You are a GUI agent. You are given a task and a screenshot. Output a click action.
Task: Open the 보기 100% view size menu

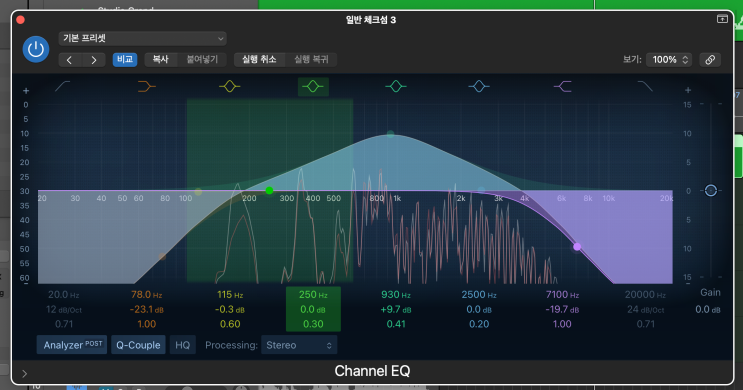tap(669, 60)
